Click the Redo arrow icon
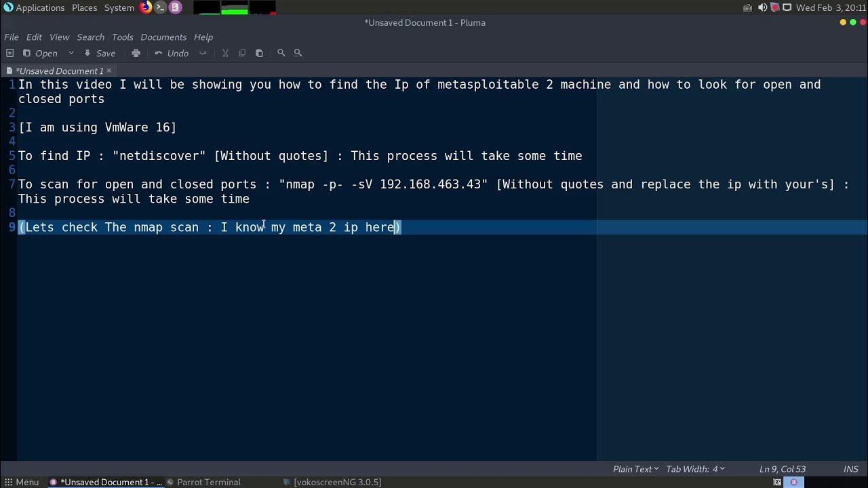 click(203, 53)
